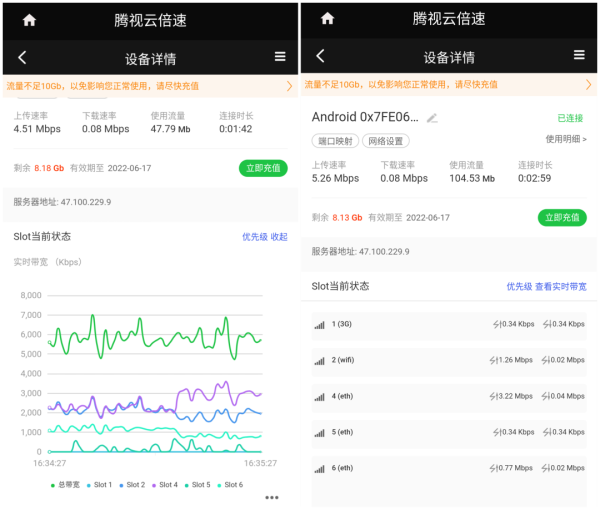600x510 pixels.
Task: Tap used traffic 104.53 Mb
Action: click(x=472, y=178)
